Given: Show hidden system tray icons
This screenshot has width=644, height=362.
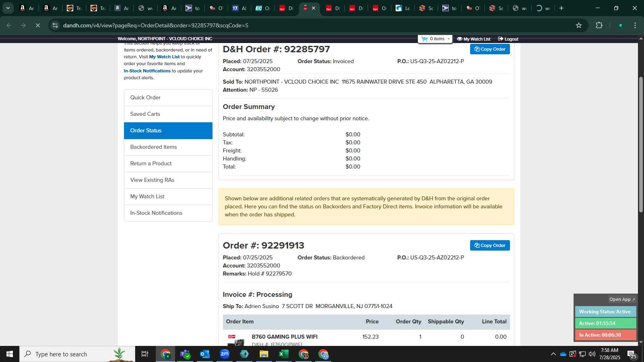Looking at the screenshot, I should [x=553, y=354].
